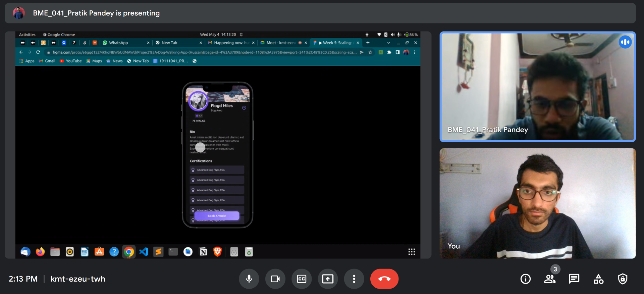Open the Maps bookmark
Image resolution: width=644 pixels, height=294 pixels.
point(94,61)
